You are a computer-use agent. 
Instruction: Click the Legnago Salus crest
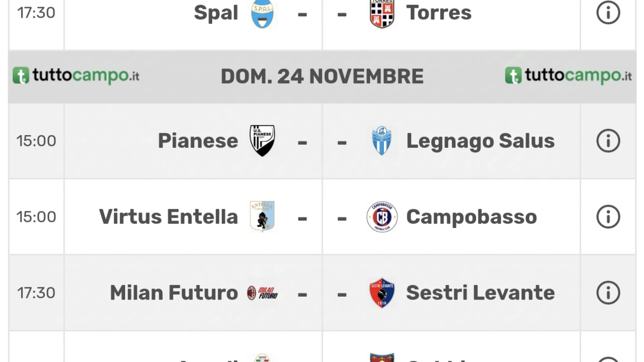[x=382, y=141]
